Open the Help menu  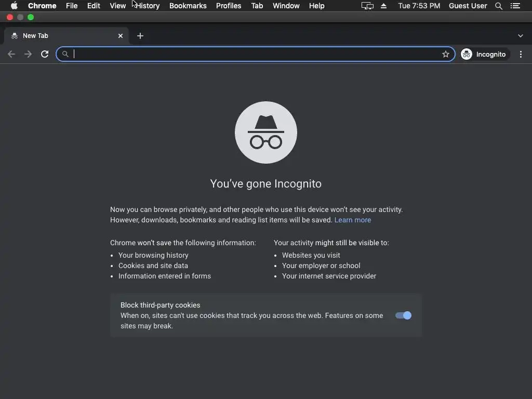point(316,6)
